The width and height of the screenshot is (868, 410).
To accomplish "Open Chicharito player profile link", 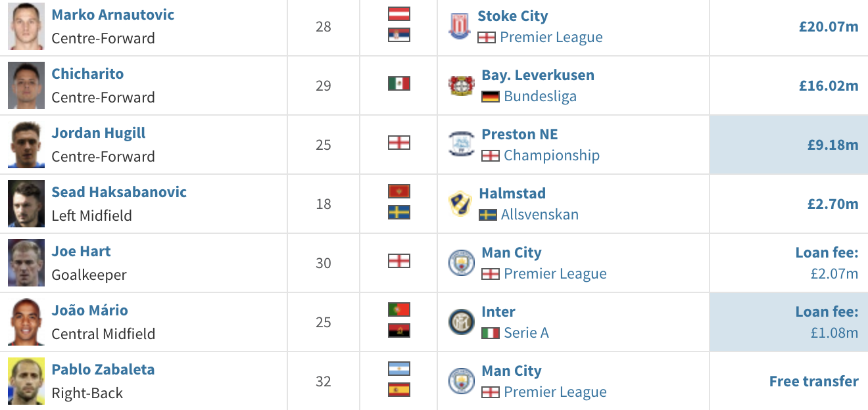I will (87, 74).
